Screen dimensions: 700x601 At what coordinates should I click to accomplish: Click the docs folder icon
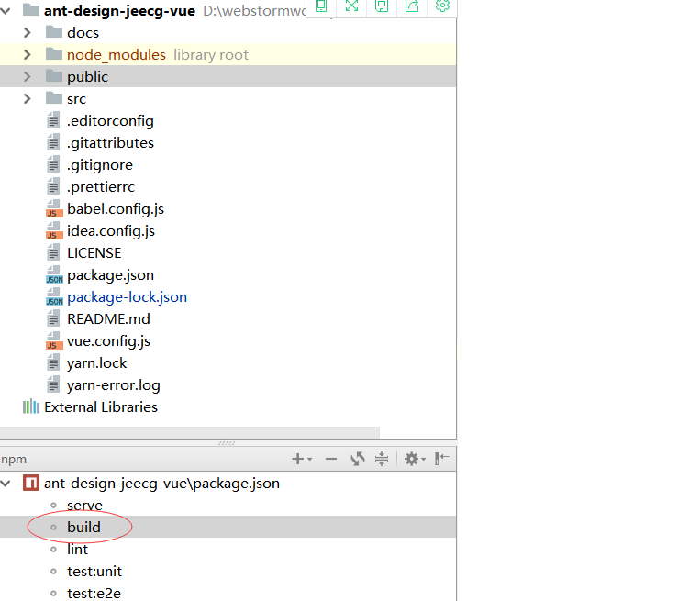(54, 32)
